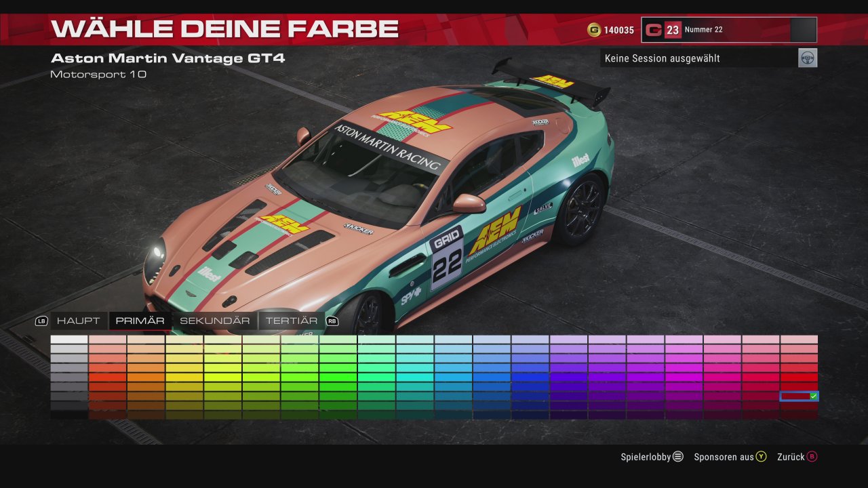Click the Motorsport 10 label

click(98, 74)
